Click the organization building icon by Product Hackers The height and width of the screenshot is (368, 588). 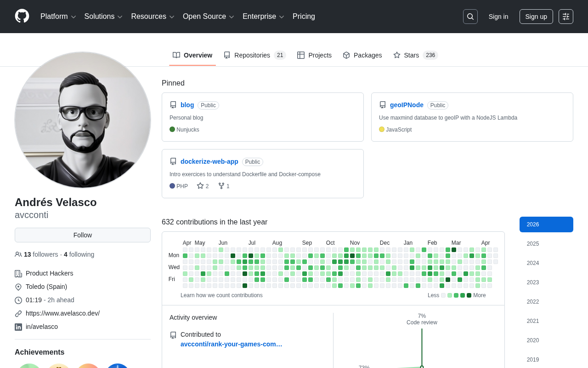coord(18,274)
